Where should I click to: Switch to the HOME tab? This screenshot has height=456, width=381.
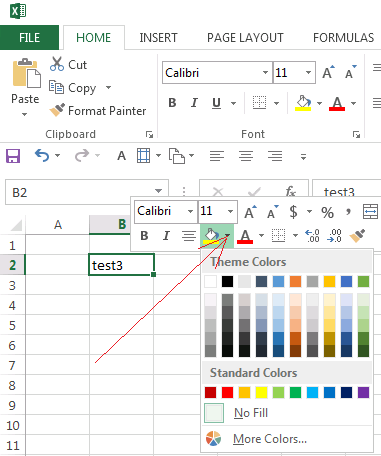(94, 37)
